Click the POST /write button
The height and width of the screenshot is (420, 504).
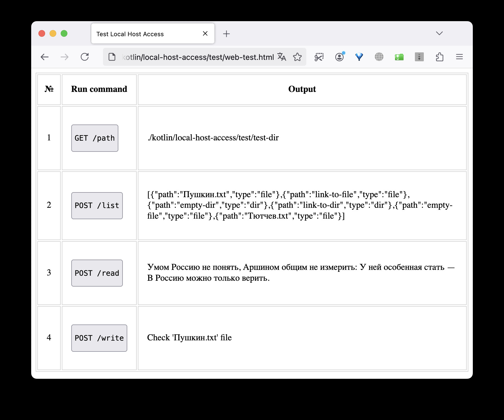click(99, 338)
